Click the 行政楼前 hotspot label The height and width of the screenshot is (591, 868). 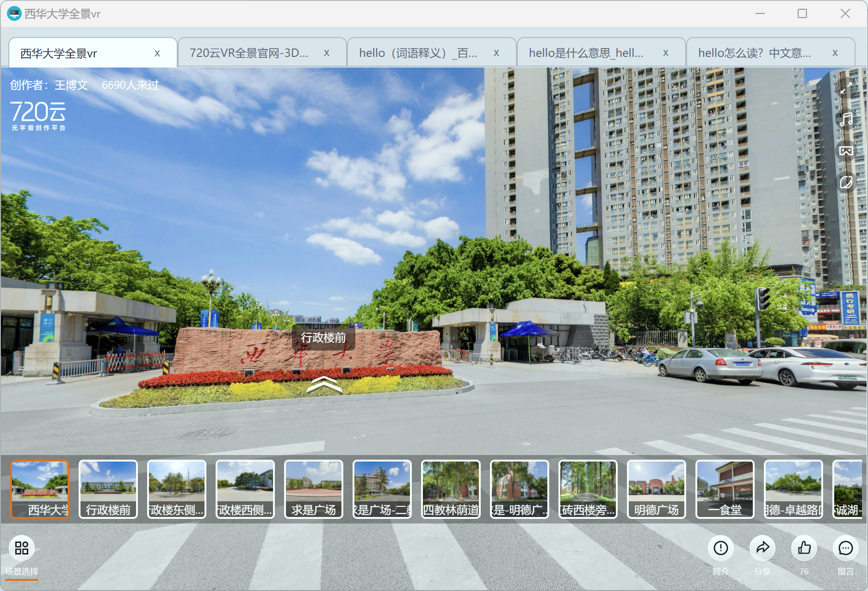pos(323,338)
